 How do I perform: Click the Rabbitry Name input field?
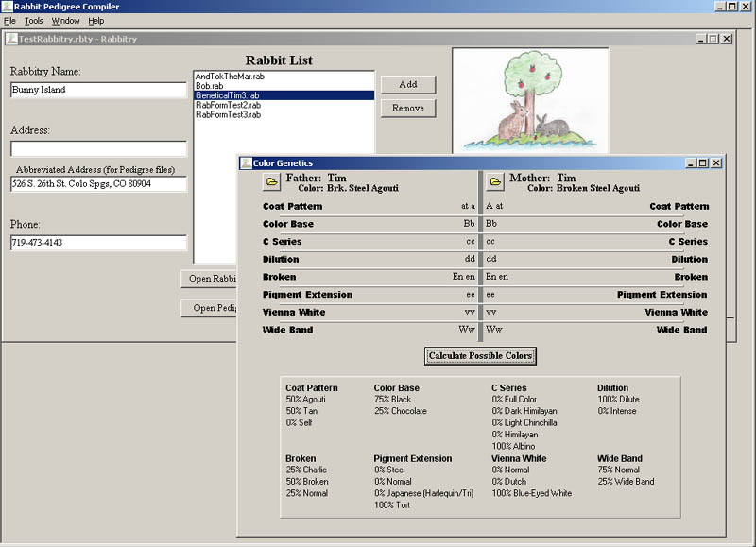coord(98,91)
